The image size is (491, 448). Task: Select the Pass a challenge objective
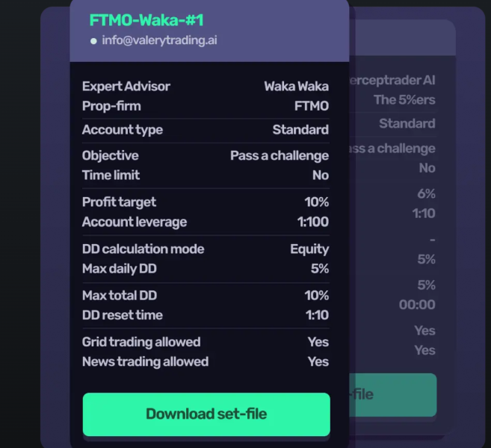(279, 155)
